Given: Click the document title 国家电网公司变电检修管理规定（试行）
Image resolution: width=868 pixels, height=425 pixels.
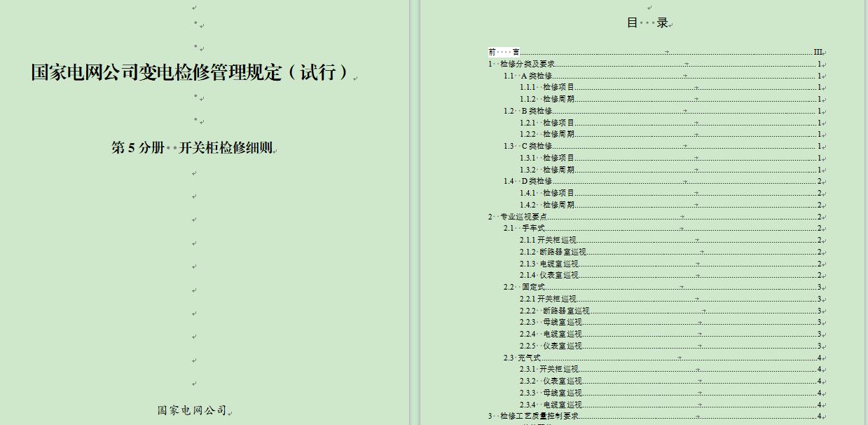Looking at the screenshot, I should pyautogui.click(x=190, y=72).
